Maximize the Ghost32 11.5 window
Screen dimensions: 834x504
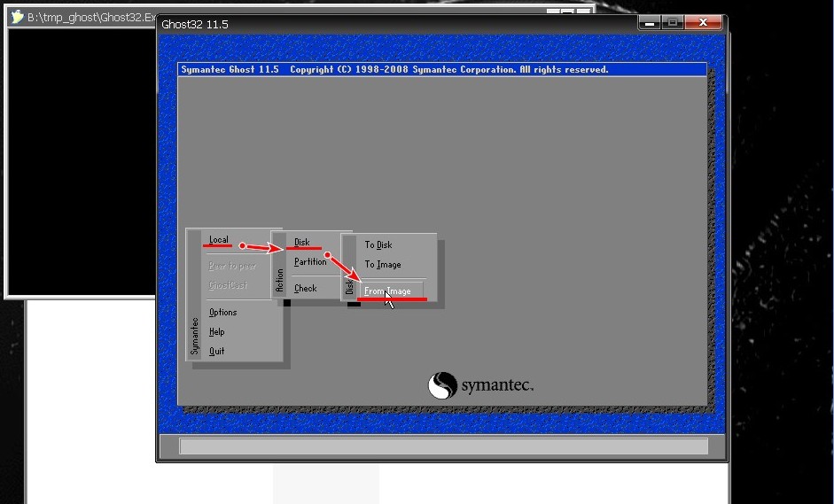point(673,22)
